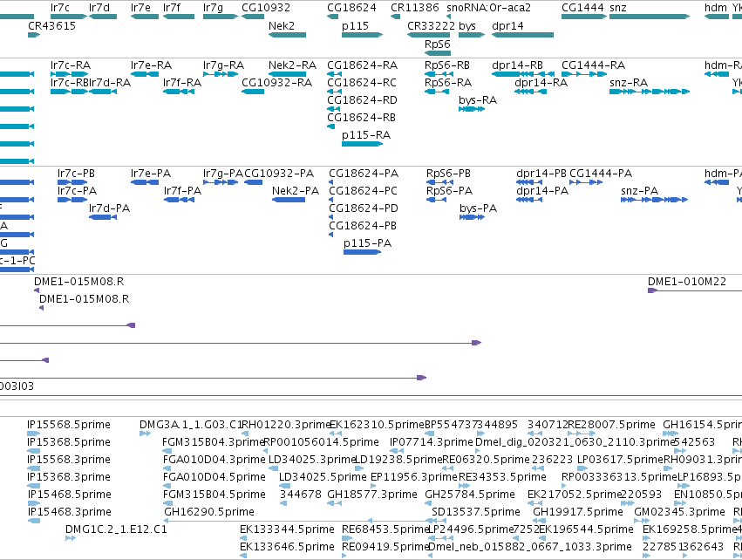Click the GH25784.5prime EST label

(469, 495)
